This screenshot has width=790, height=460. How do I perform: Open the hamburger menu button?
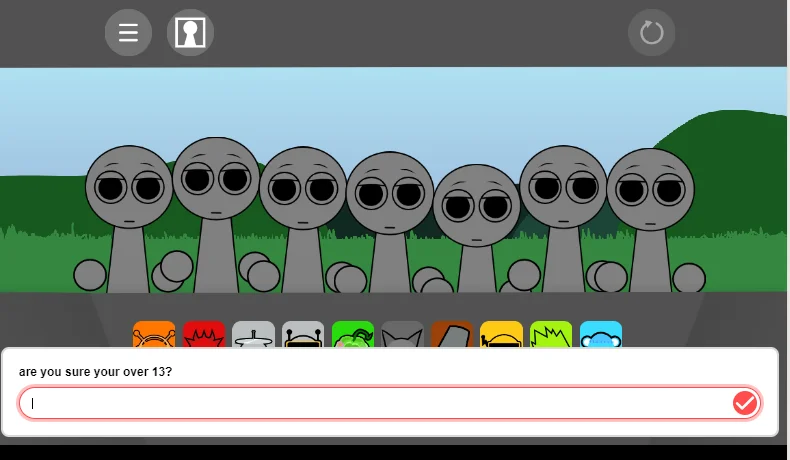tap(128, 33)
